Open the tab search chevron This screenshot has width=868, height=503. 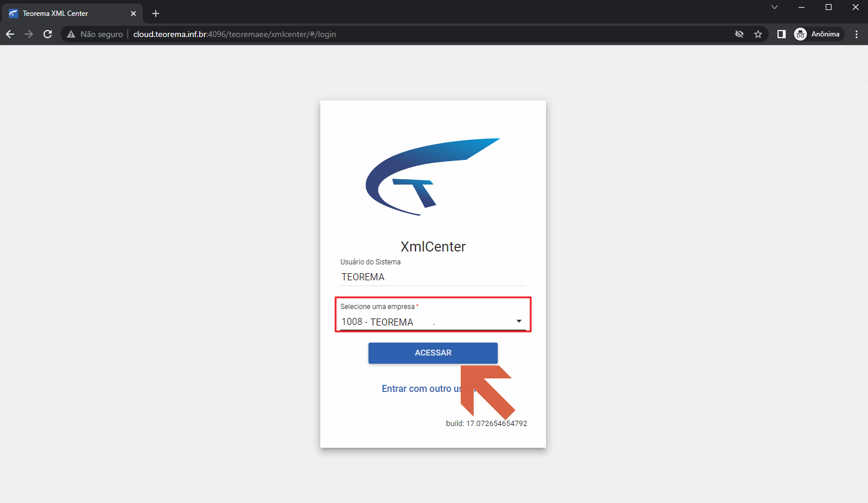[x=775, y=7]
